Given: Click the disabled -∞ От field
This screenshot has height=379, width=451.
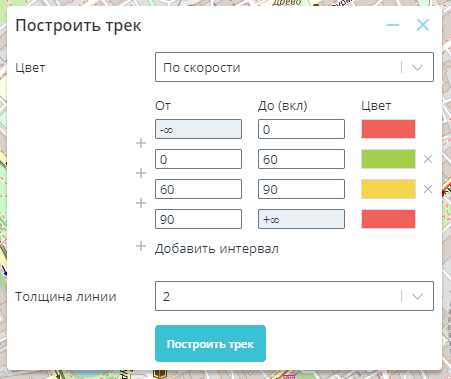Looking at the screenshot, I should point(198,129).
